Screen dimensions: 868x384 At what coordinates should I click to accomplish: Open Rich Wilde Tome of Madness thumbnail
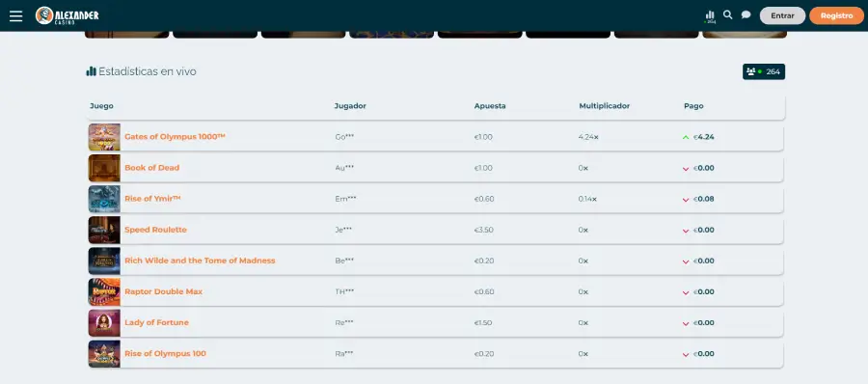[x=104, y=261]
